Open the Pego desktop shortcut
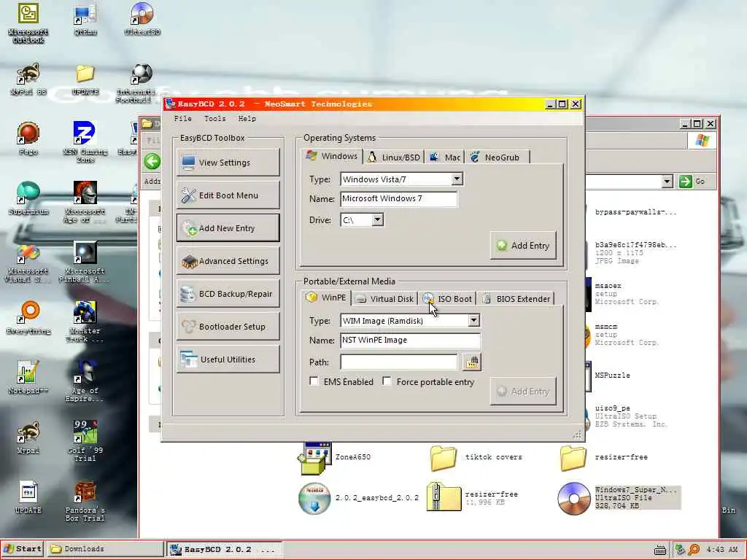Screen dimensions: 747x560 pyautogui.click(x=28, y=139)
